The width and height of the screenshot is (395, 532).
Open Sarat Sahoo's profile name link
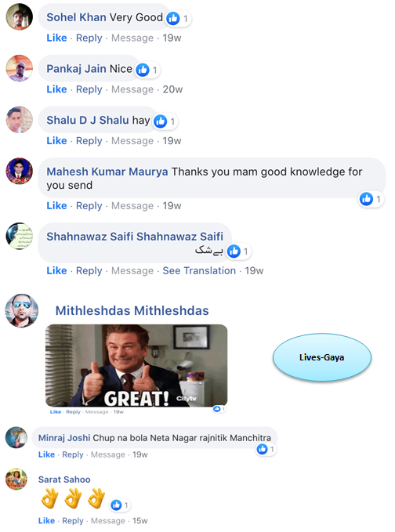click(x=64, y=480)
